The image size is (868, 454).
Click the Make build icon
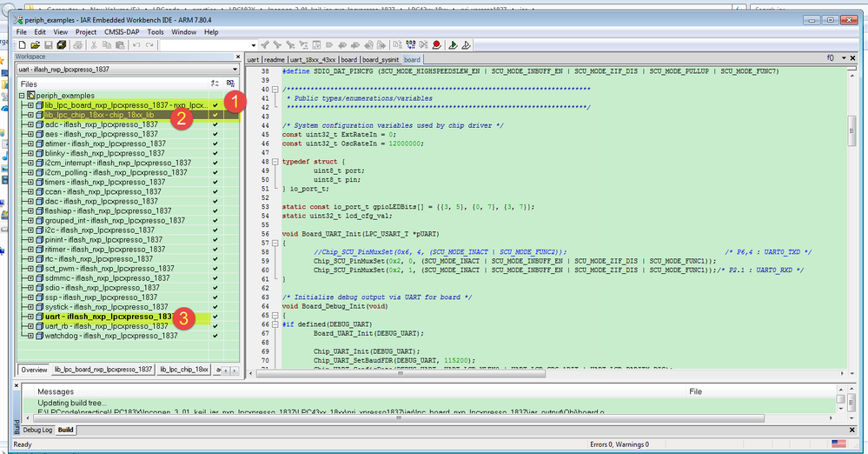pyautogui.click(x=410, y=45)
